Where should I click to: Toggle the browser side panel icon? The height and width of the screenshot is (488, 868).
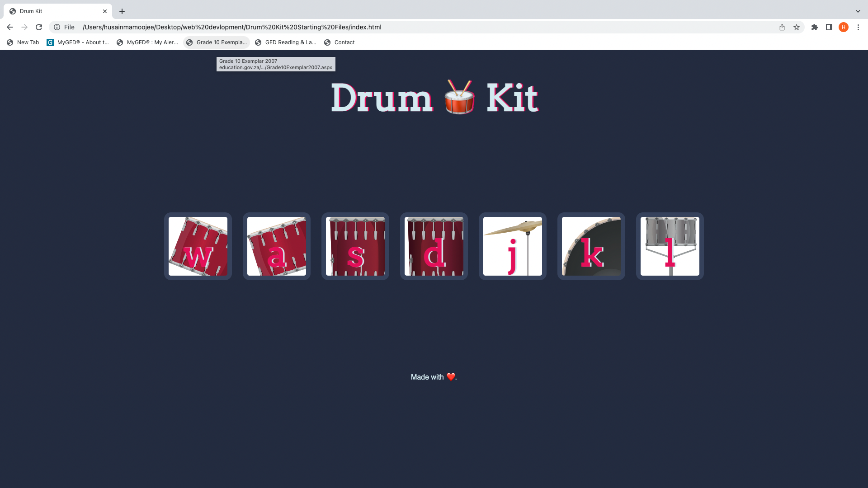[x=829, y=27]
